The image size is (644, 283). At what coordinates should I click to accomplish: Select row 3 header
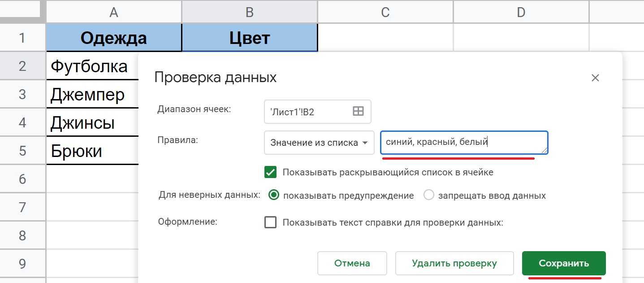[22, 94]
